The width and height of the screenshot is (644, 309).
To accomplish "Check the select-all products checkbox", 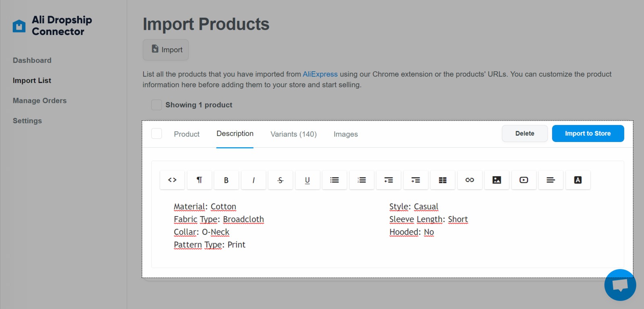I will click(157, 105).
